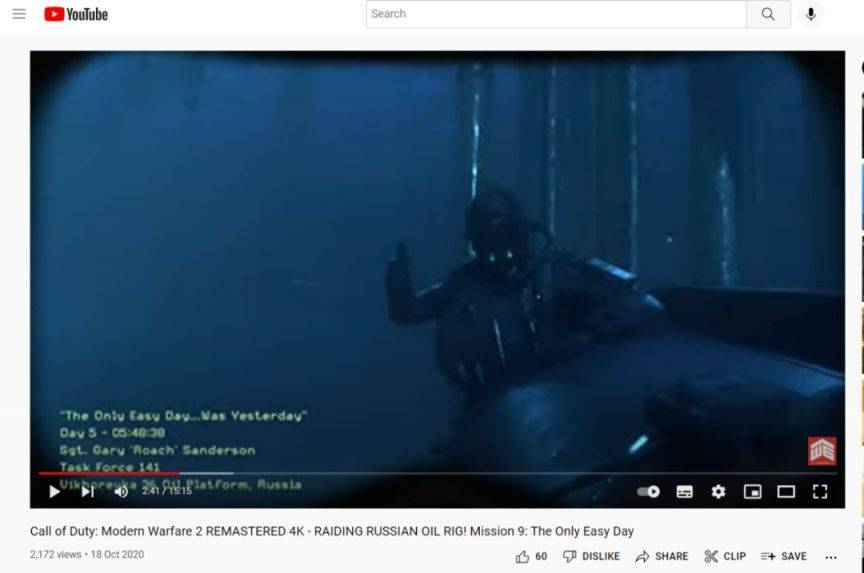The width and height of the screenshot is (864, 573).
Task: Open the SHARE options
Action: (x=661, y=556)
